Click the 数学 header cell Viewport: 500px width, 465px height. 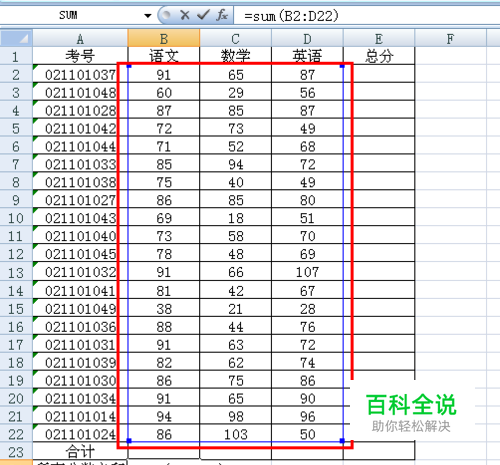[235, 56]
